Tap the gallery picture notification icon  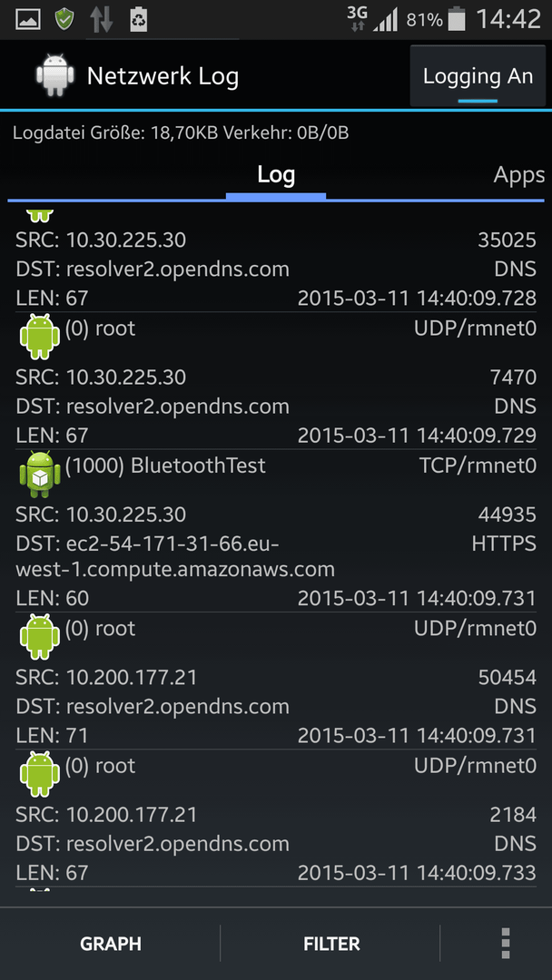point(27,20)
